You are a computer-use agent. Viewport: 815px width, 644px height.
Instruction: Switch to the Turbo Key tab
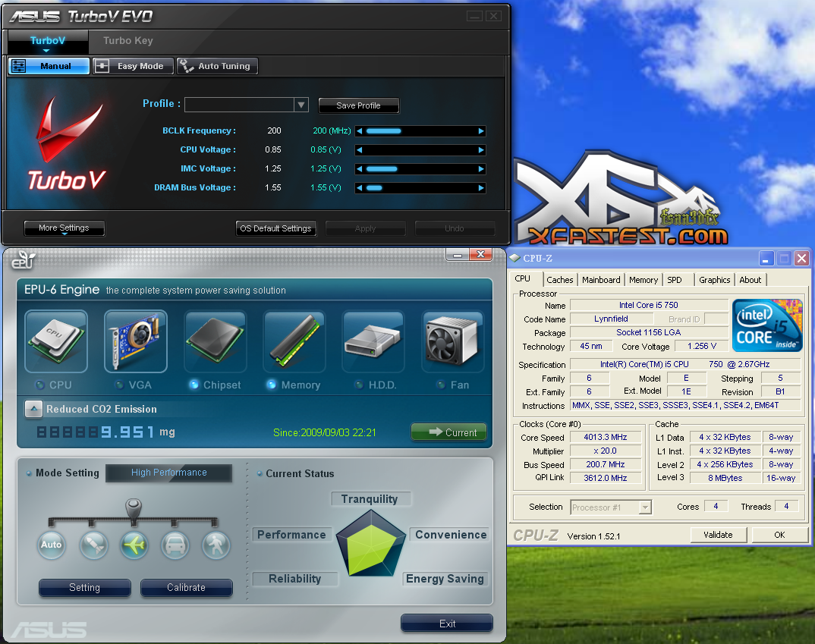(x=127, y=41)
